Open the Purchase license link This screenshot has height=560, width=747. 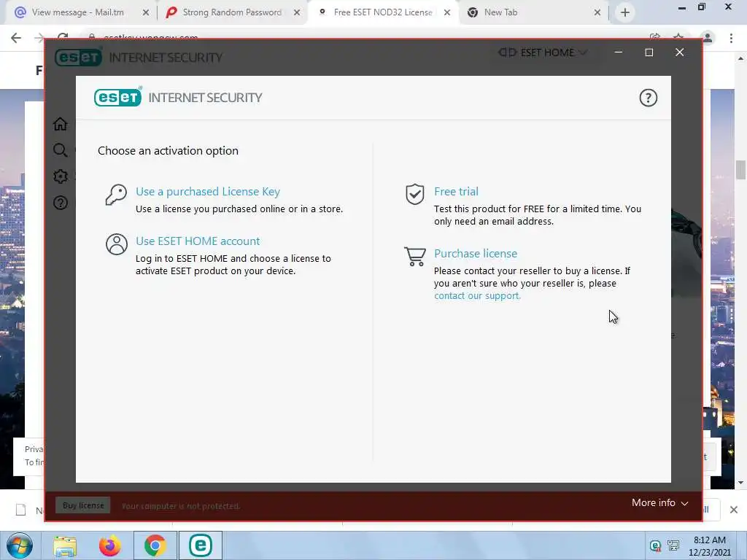476,253
